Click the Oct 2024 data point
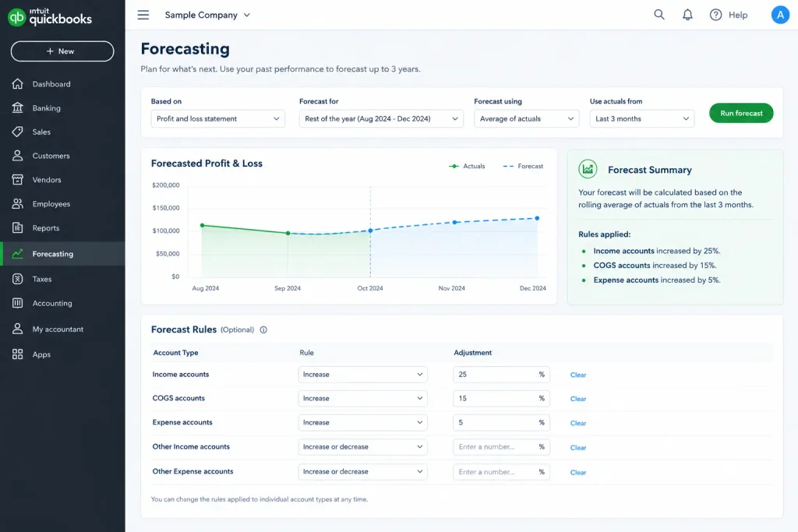The height and width of the screenshot is (532, 798). pyautogui.click(x=370, y=231)
